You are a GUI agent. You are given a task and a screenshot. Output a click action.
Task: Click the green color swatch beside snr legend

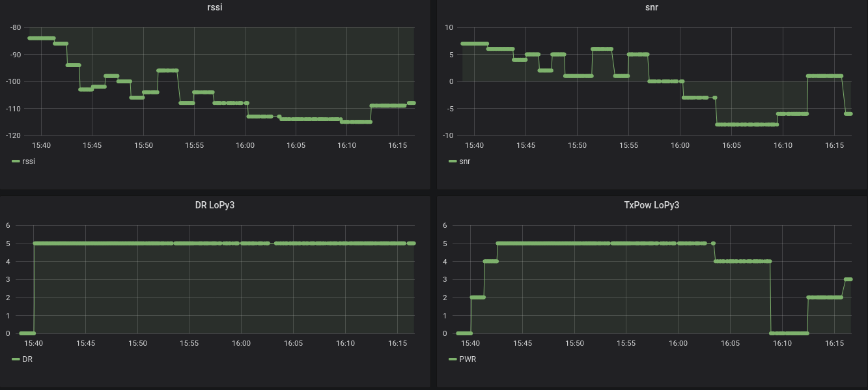453,161
